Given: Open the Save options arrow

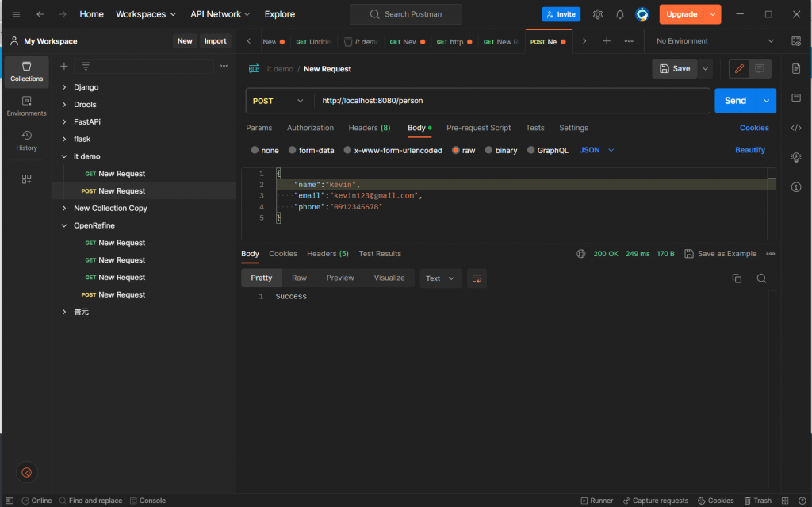Looking at the screenshot, I should tap(705, 68).
